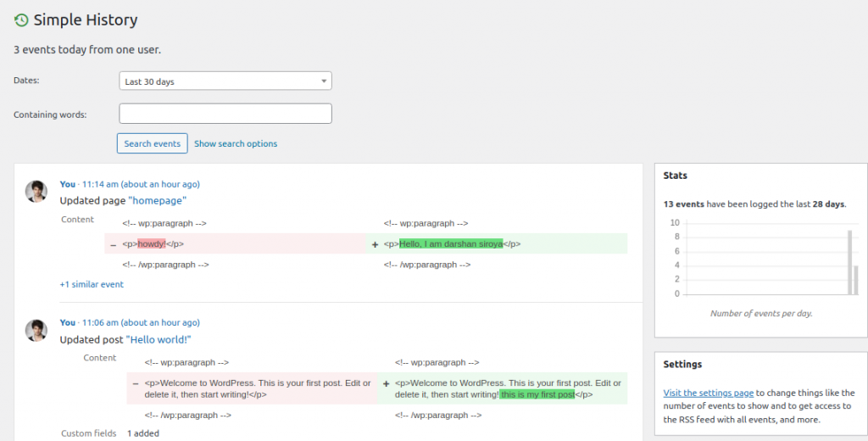
Task: Click the Content label under the homepage event
Action: click(x=77, y=220)
